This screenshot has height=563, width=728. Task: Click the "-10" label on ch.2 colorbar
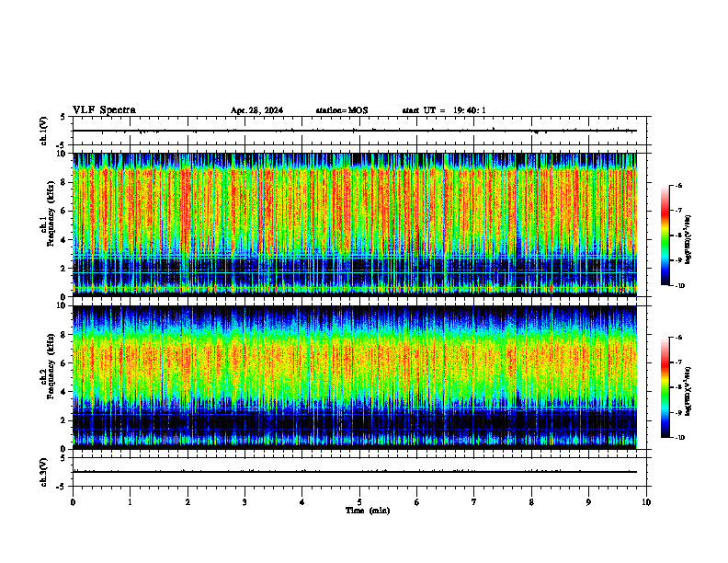(x=679, y=438)
